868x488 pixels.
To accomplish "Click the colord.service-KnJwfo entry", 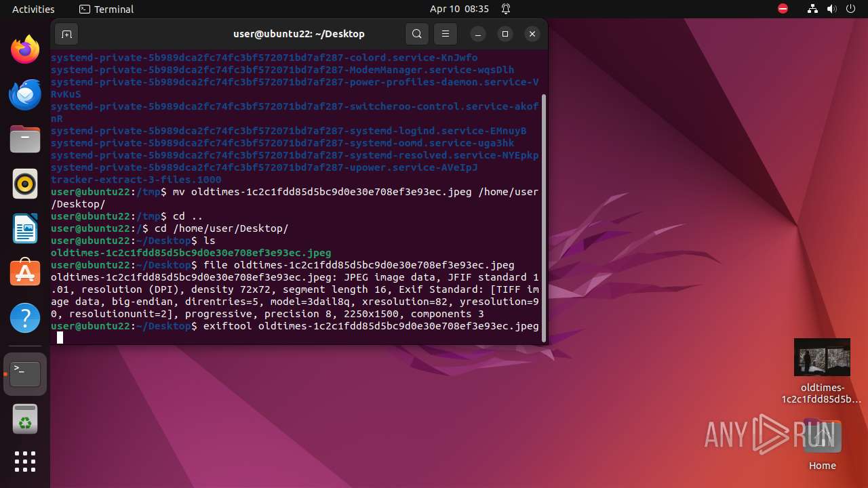I will click(264, 58).
